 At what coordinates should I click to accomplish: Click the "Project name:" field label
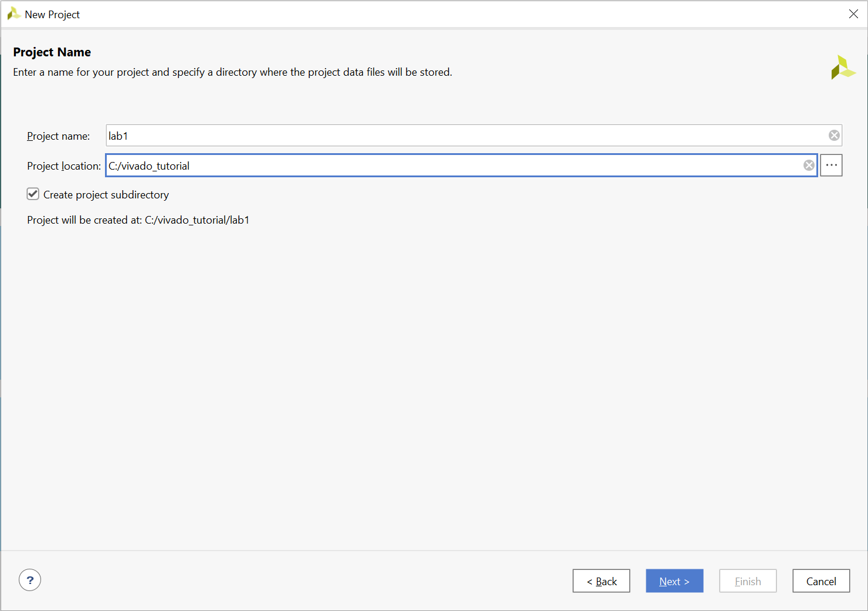58,136
